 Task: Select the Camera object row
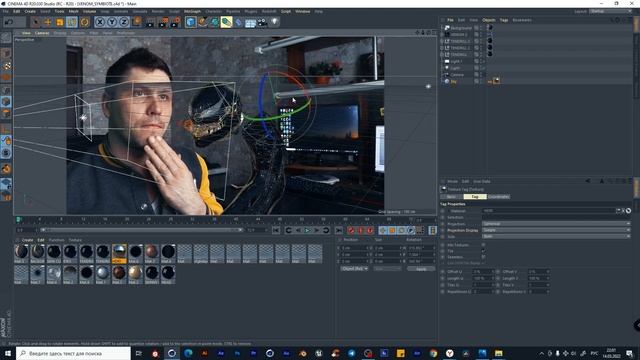[457, 75]
